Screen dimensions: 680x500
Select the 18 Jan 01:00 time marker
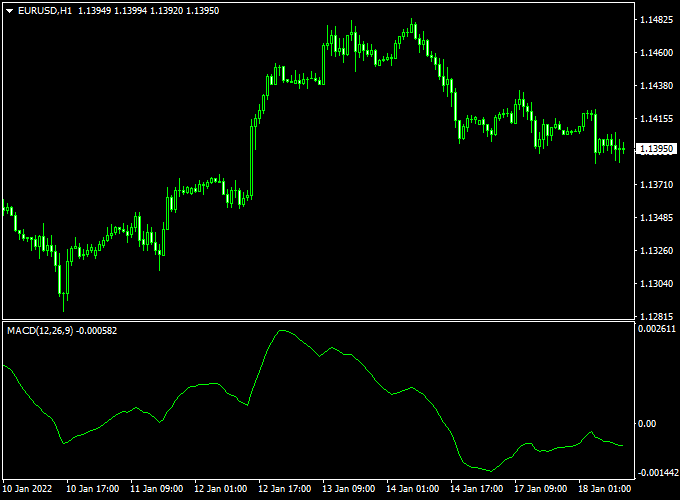click(x=603, y=490)
